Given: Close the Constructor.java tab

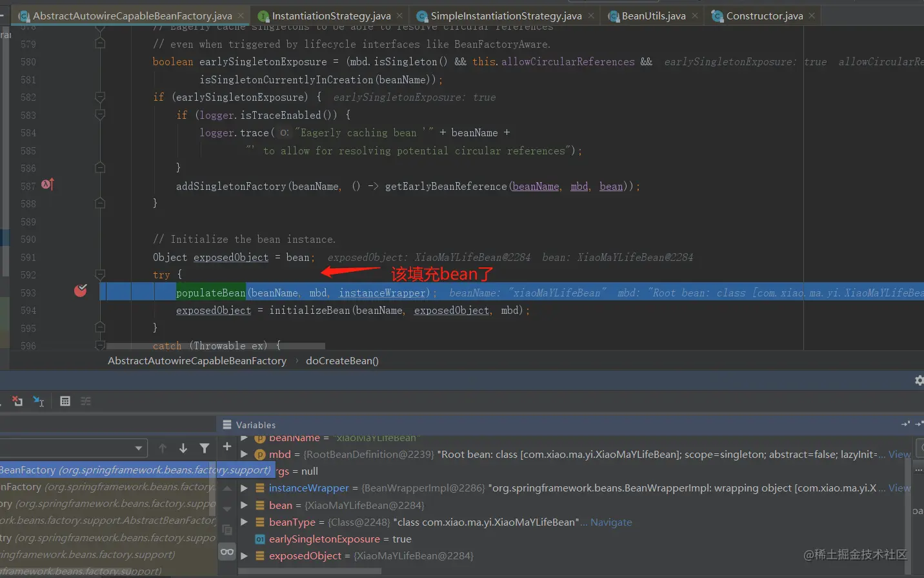Looking at the screenshot, I should pos(812,15).
